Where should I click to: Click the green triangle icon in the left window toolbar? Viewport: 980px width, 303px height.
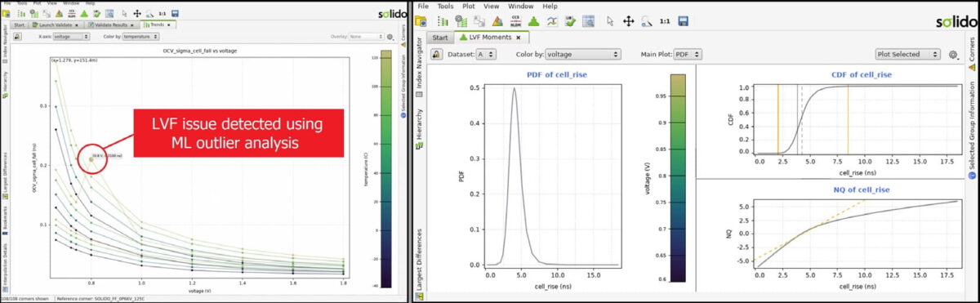click(84, 14)
